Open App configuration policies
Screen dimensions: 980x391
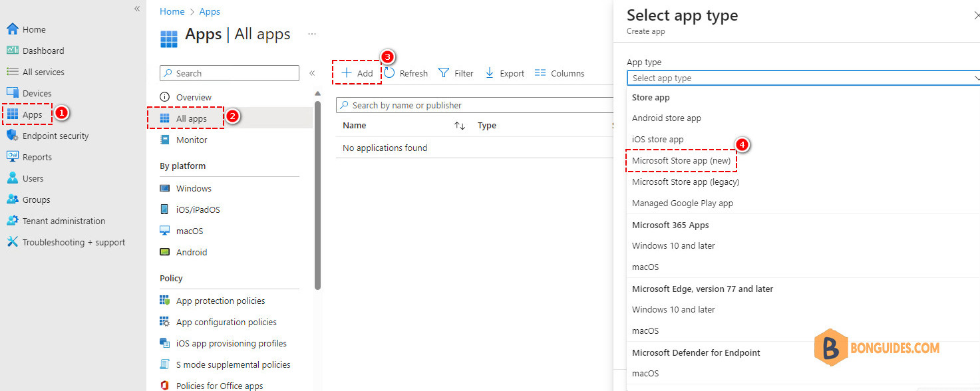click(218, 322)
